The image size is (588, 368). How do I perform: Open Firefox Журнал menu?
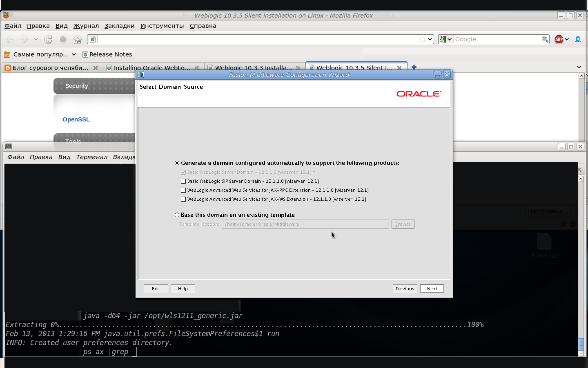(x=86, y=26)
